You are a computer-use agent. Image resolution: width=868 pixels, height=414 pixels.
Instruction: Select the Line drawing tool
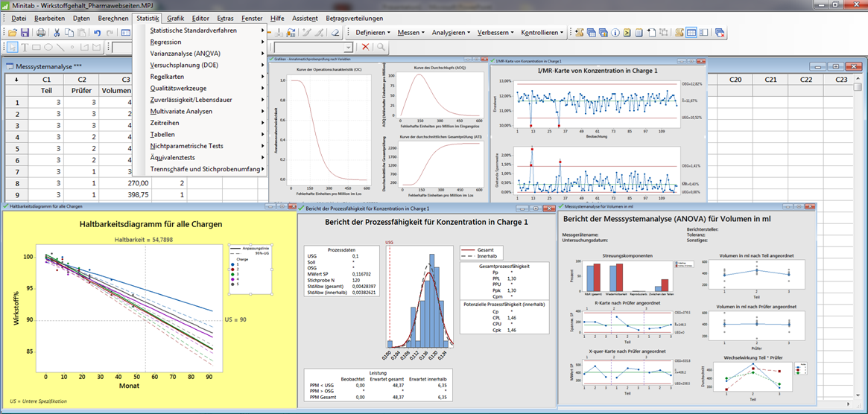[x=60, y=47]
